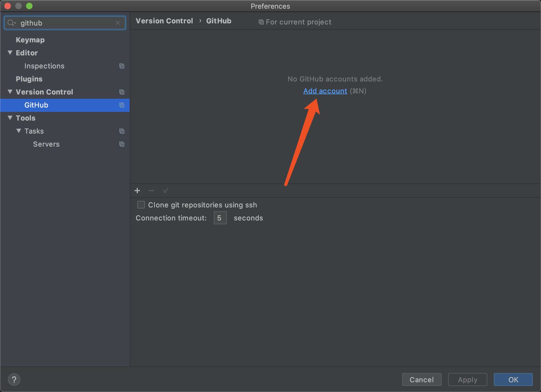Collapse the Tools tree node
541x392 pixels.
click(x=10, y=118)
